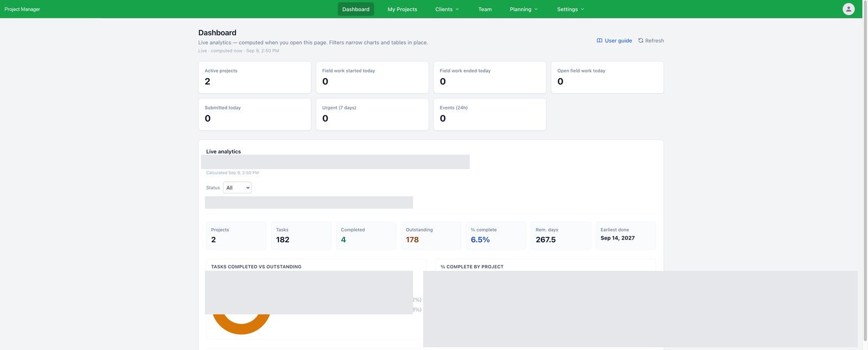This screenshot has height=350, width=868.
Task: Switch to the Dashboard tab
Action: coord(356,9)
